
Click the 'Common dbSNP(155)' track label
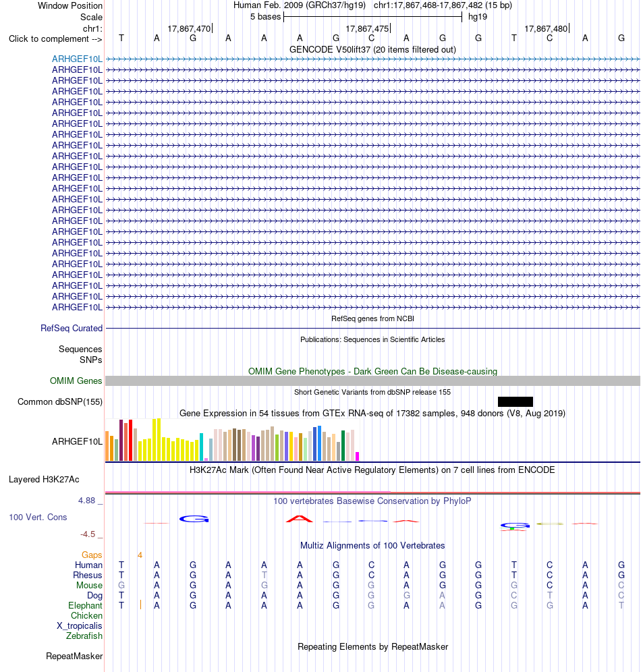tap(60, 402)
